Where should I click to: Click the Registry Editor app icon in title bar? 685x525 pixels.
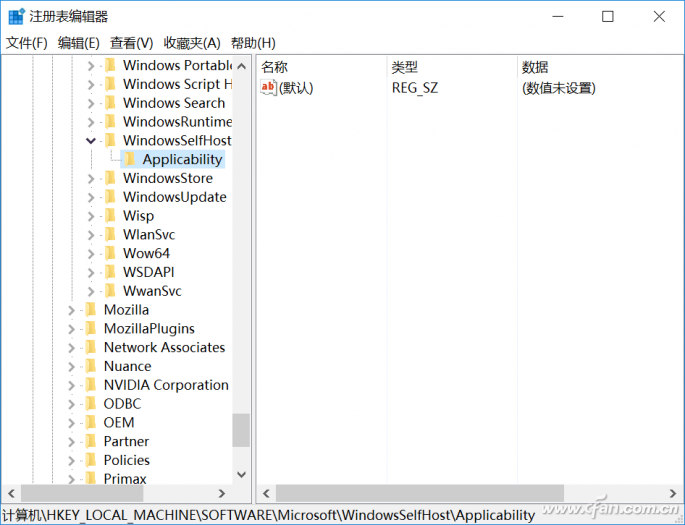point(14,16)
